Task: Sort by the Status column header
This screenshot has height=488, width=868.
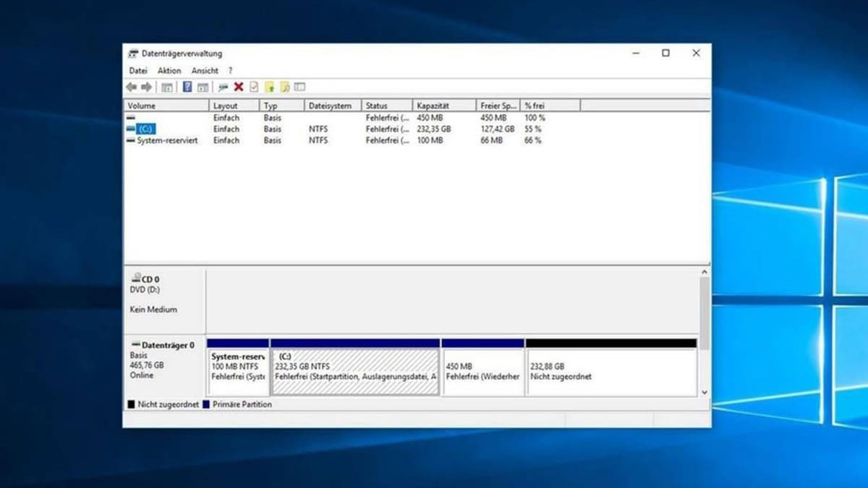Action: tap(387, 106)
